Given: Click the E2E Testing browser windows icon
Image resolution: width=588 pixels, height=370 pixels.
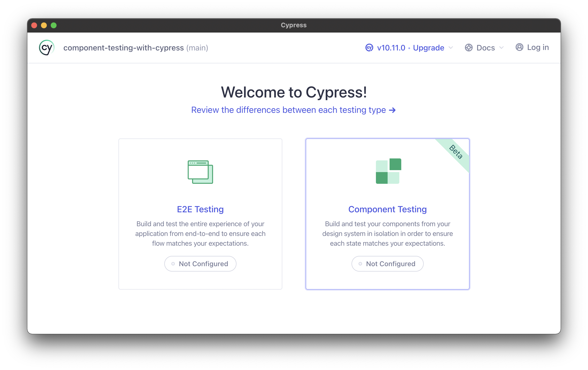Looking at the screenshot, I should (x=200, y=172).
